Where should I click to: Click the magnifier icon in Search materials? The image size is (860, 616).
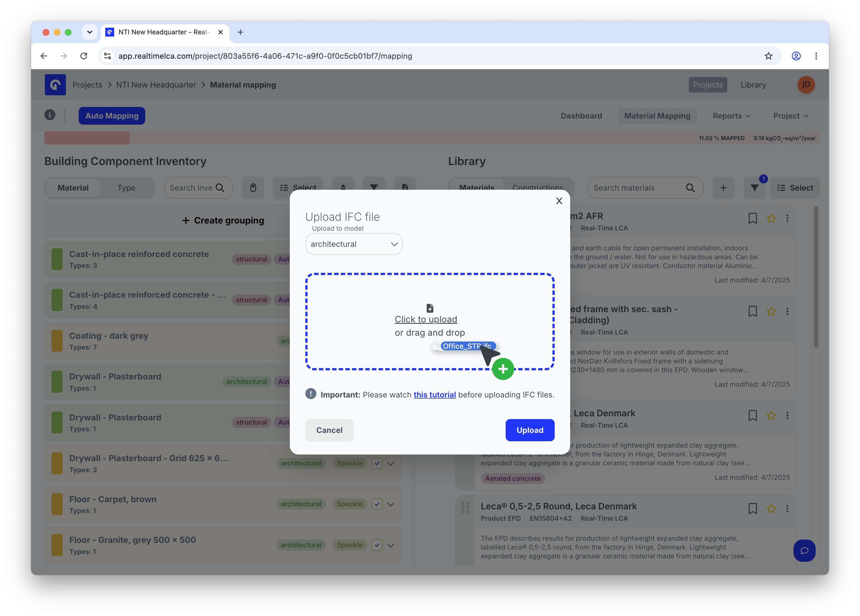click(690, 188)
